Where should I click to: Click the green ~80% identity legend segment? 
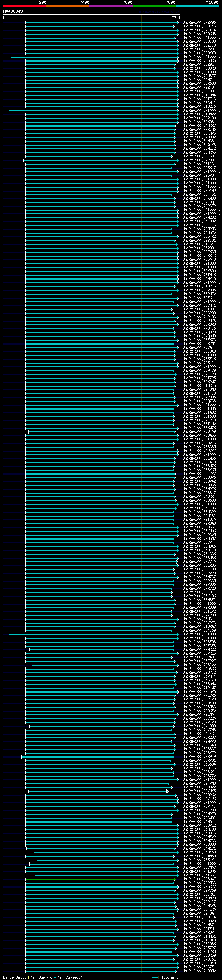[154, 6]
